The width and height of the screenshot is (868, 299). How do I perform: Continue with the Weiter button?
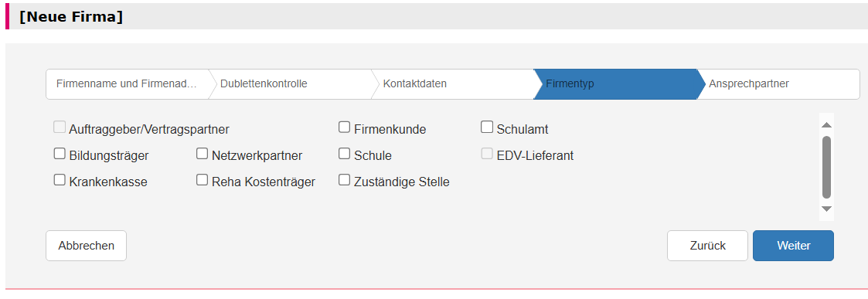tap(793, 246)
